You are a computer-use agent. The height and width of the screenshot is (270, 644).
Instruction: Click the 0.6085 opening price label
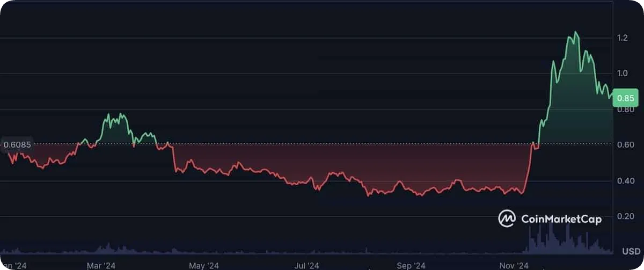click(17, 144)
